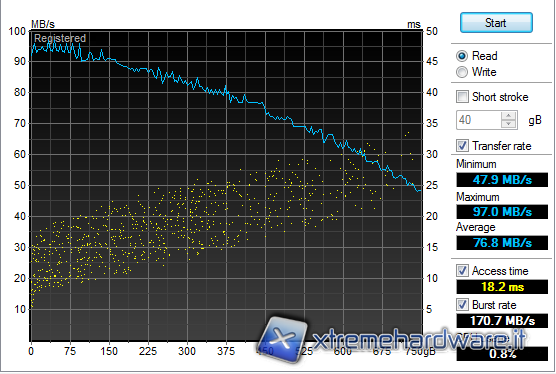The width and height of the screenshot is (556, 374).
Task: Click the Average 76.8 MB/s value box
Action: click(x=502, y=243)
